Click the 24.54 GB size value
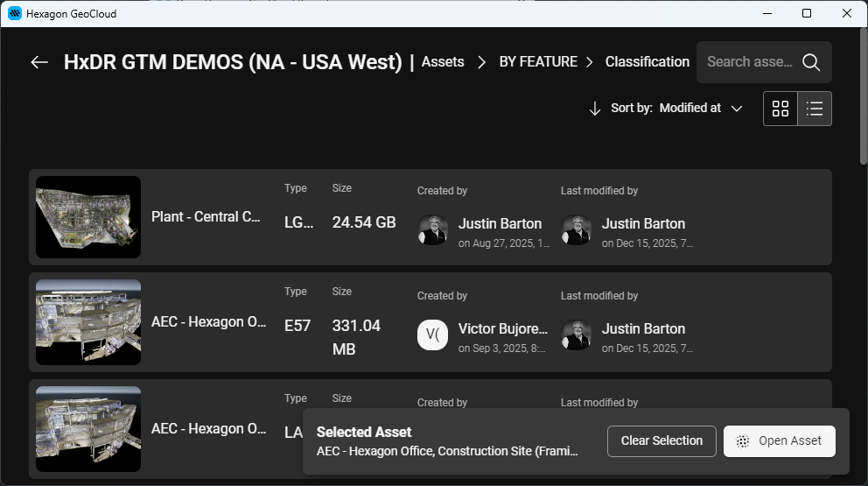Viewport: 868px width, 486px height. (x=364, y=222)
